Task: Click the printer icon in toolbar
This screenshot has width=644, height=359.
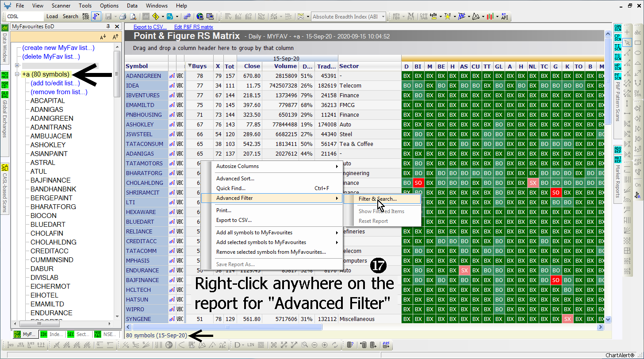Action: point(123,16)
